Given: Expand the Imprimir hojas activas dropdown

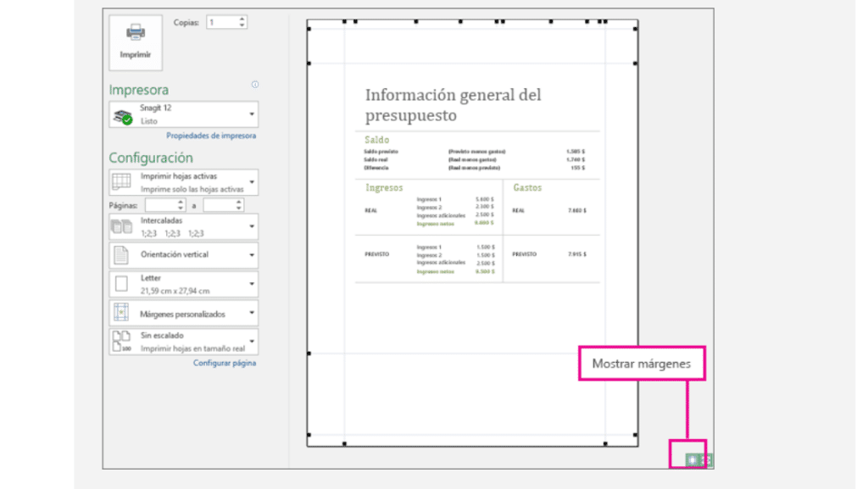Looking at the screenshot, I should (x=184, y=182).
